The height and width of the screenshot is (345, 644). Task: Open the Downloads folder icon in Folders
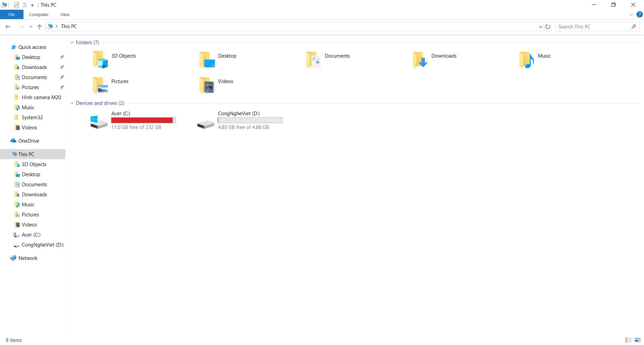point(420,60)
